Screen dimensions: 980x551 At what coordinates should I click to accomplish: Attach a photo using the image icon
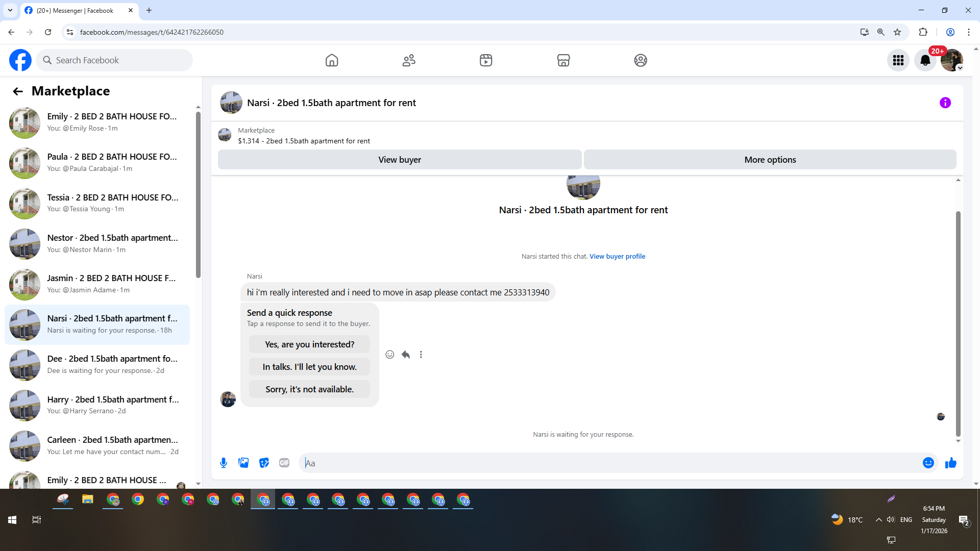[243, 463]
